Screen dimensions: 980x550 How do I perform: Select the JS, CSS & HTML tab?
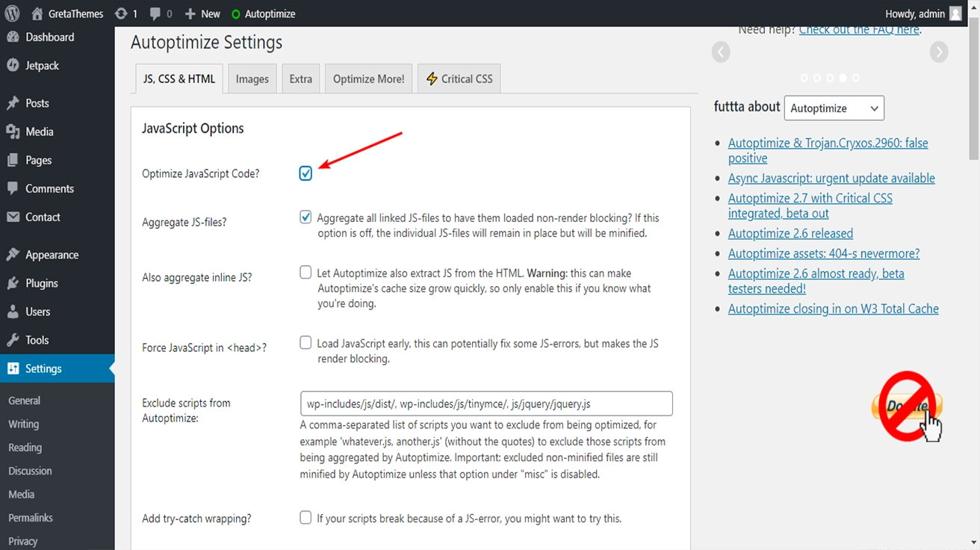(x=179, y=78)
